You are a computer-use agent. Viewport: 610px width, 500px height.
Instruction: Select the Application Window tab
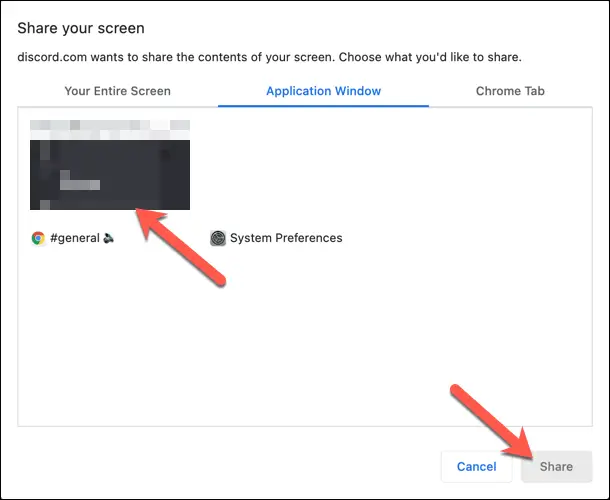click(323, 91)
